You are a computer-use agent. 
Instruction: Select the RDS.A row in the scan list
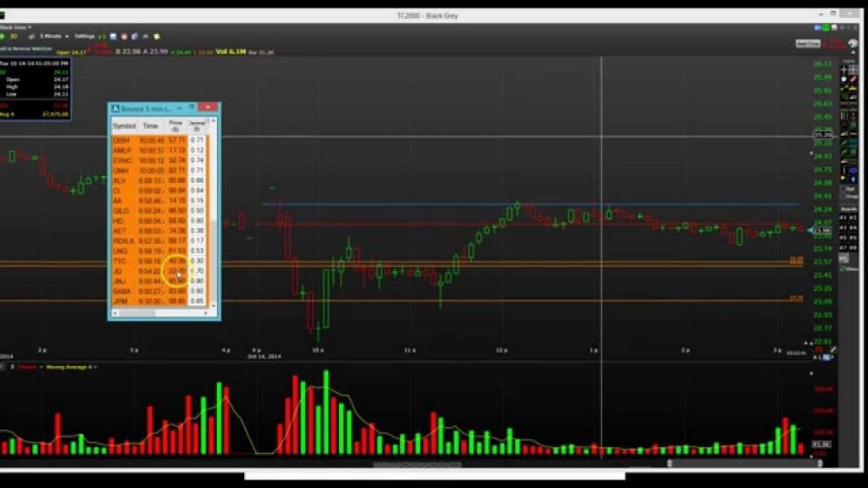[159, 241]
